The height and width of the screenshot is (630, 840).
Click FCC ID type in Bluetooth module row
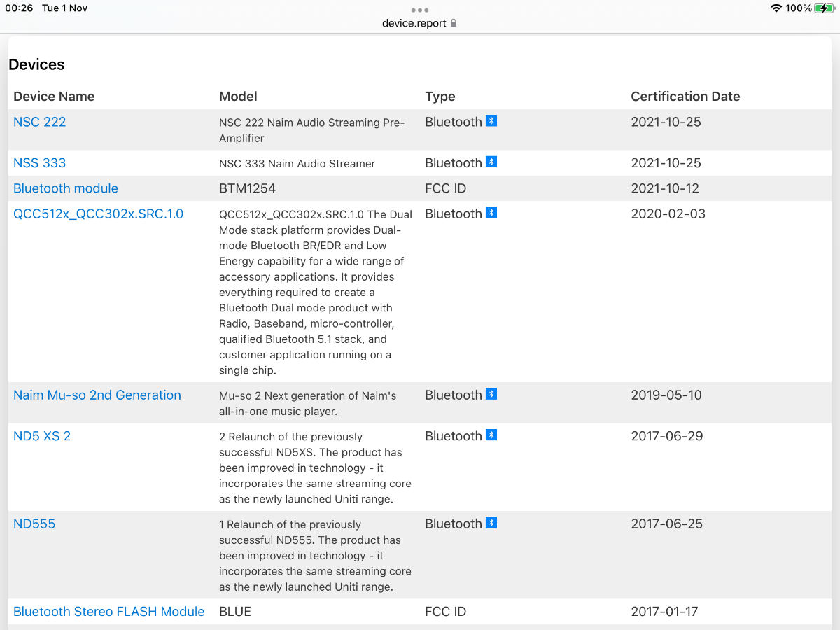pos(446,188)
